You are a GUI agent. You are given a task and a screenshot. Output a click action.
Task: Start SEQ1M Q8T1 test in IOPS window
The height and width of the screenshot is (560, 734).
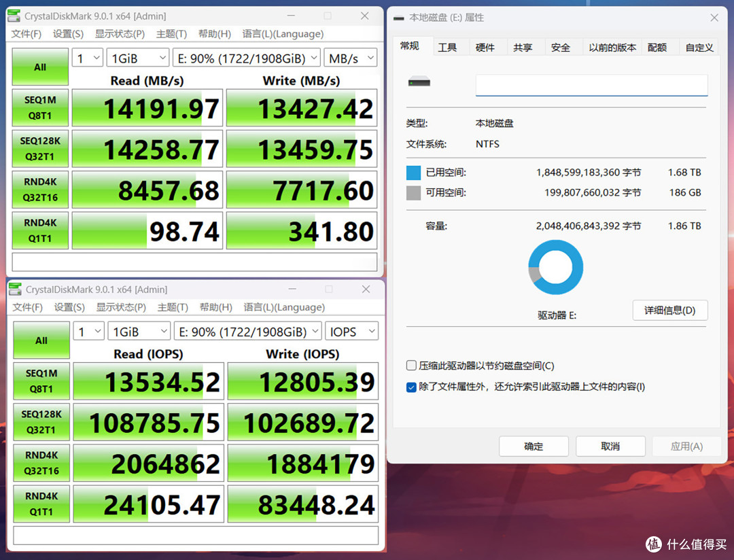(x=41, y=381)
